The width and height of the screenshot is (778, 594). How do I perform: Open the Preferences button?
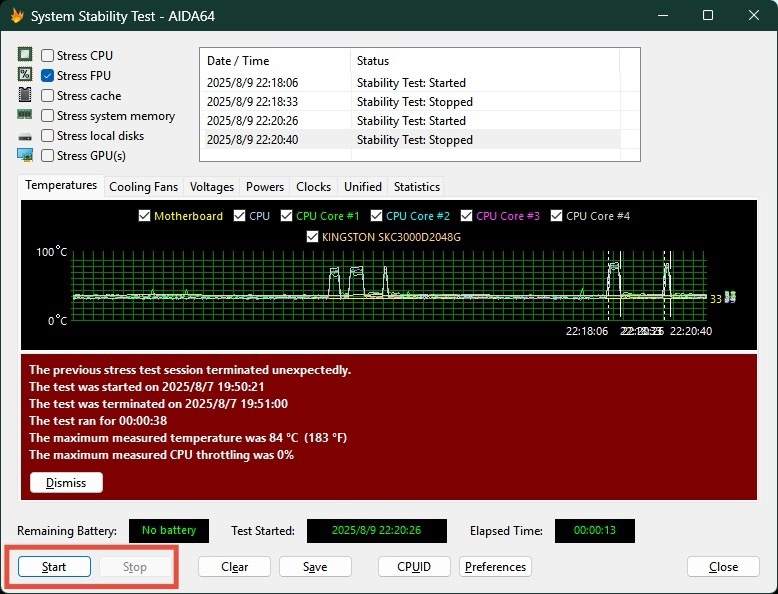[x=495, y=567]
